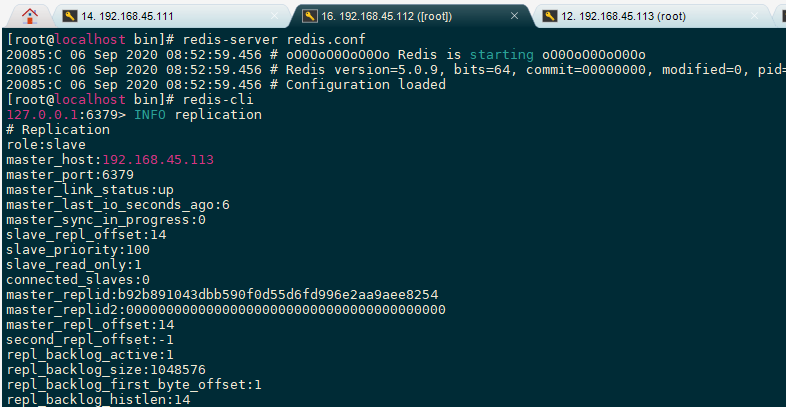Click the pink master_host IP 192.168.45.113
Image resolution: width=786 pixels, height=407 pixels.
coord(158,160)
